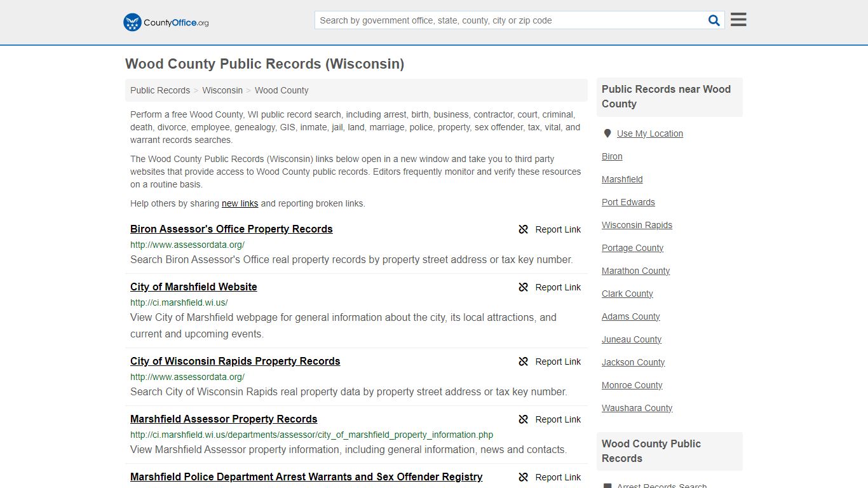Open Monroe County link

[632, 385]
